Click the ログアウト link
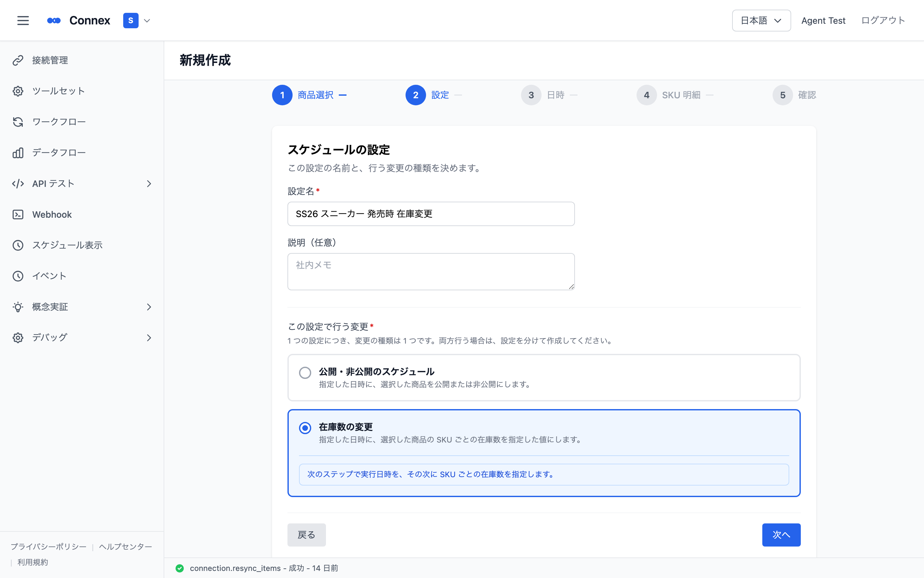Viewport: 924px width, 578px height. [x=883, y=21]
